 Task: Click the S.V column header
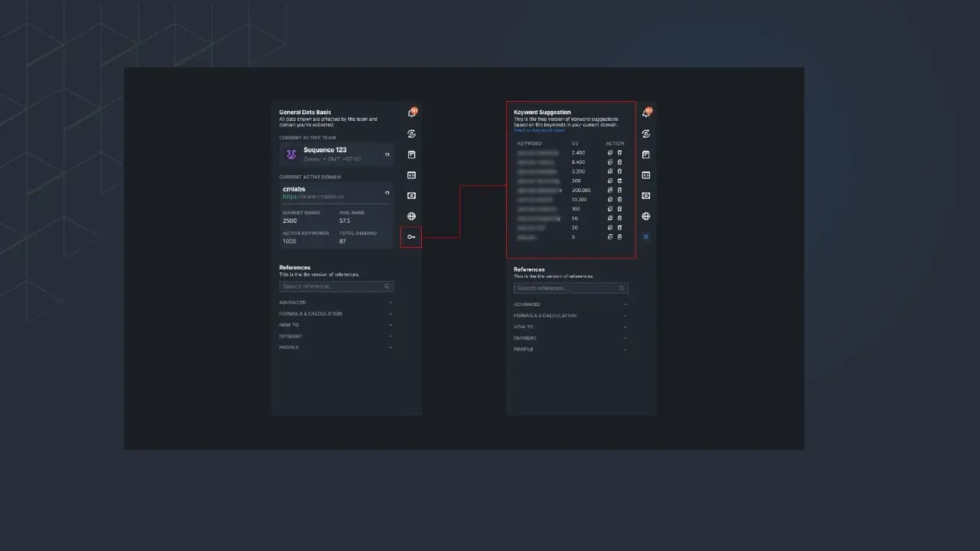575,143
